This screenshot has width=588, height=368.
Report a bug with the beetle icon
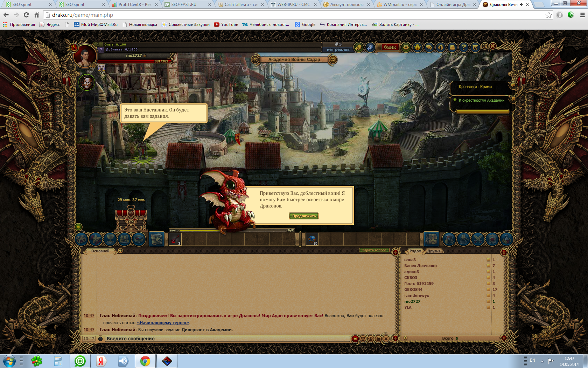click(x=418, y=47)
